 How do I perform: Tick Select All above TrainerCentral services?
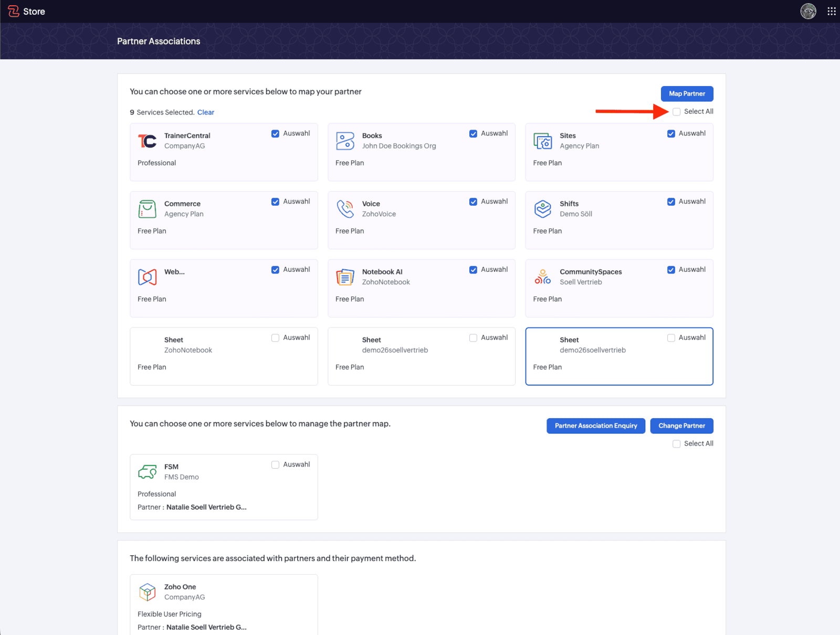pyautogui.click(x=677, y=112)
